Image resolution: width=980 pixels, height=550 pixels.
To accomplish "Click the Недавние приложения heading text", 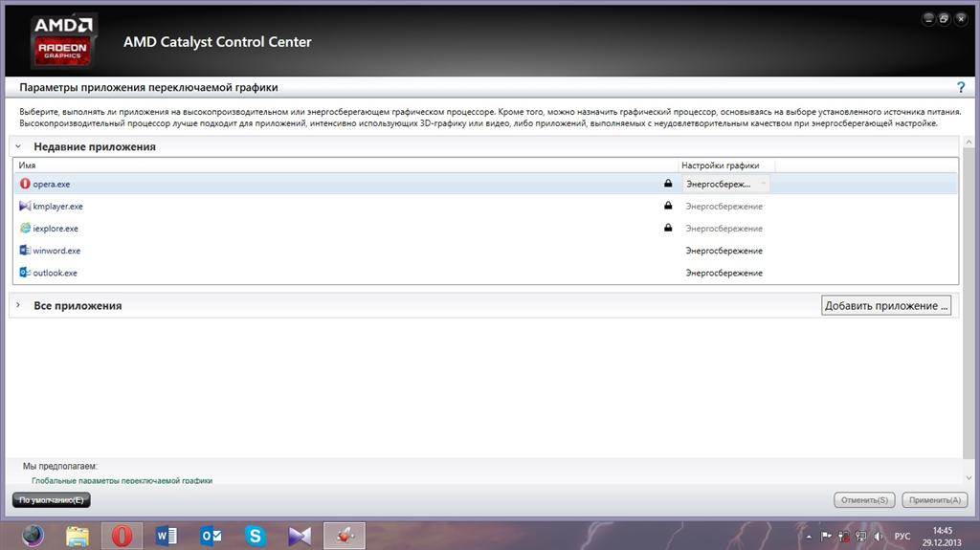I will [95, 147].
